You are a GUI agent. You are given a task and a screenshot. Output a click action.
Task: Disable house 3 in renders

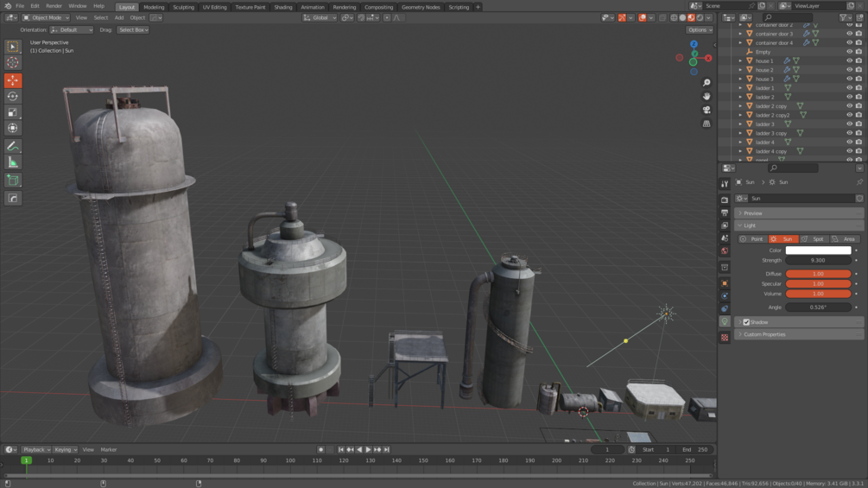858,79
